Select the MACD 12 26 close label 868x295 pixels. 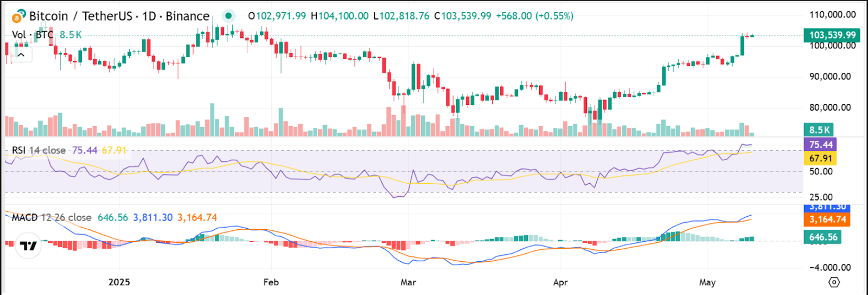(x=52, y=217)
